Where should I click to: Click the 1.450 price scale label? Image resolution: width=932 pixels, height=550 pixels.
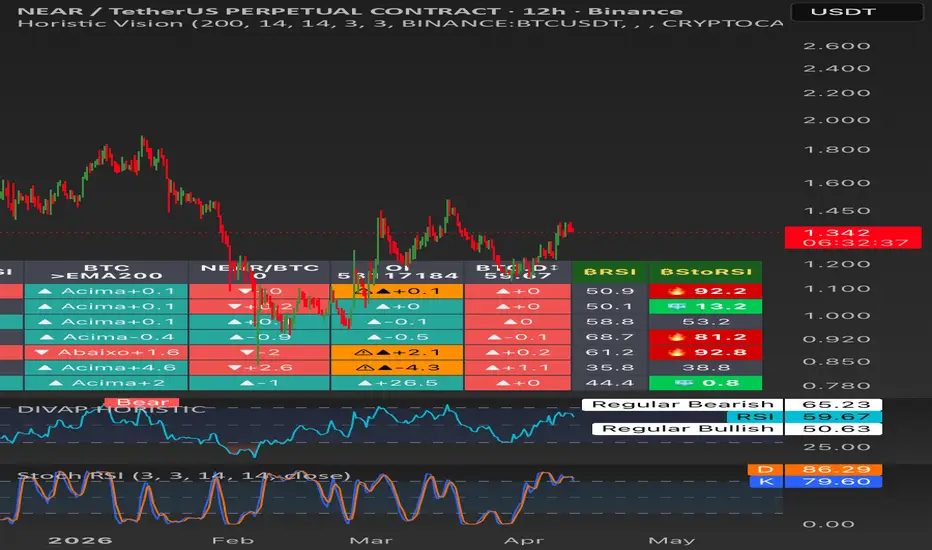pos(837,211)
